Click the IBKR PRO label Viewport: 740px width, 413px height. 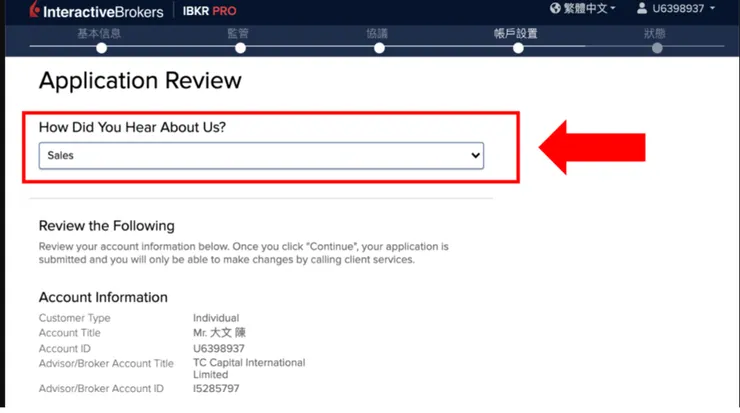coord(210,11)
